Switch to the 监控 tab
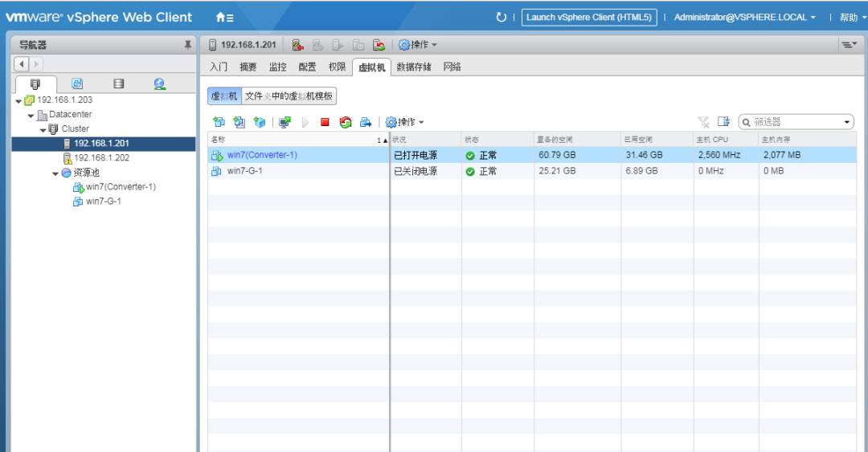Screen dimensions: 868x452 [x=278, y=67]
